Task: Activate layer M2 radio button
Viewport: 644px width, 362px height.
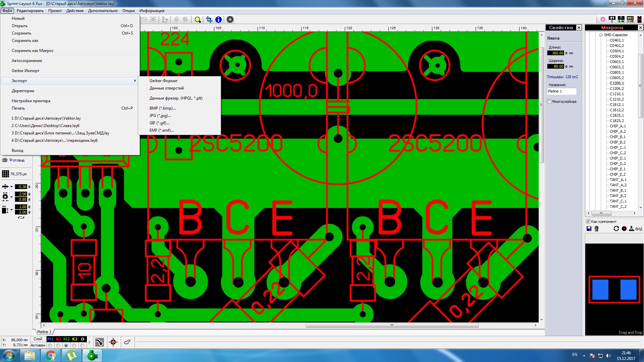Action: click(66, 346)
